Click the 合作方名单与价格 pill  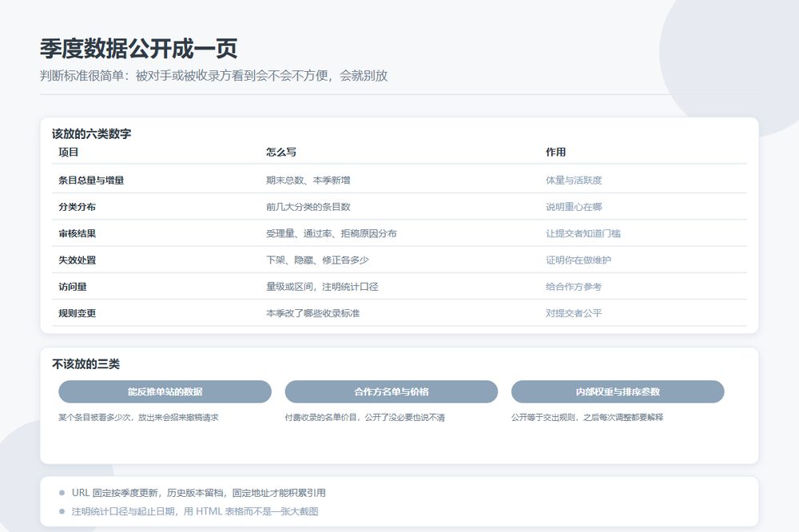(392, 392)
